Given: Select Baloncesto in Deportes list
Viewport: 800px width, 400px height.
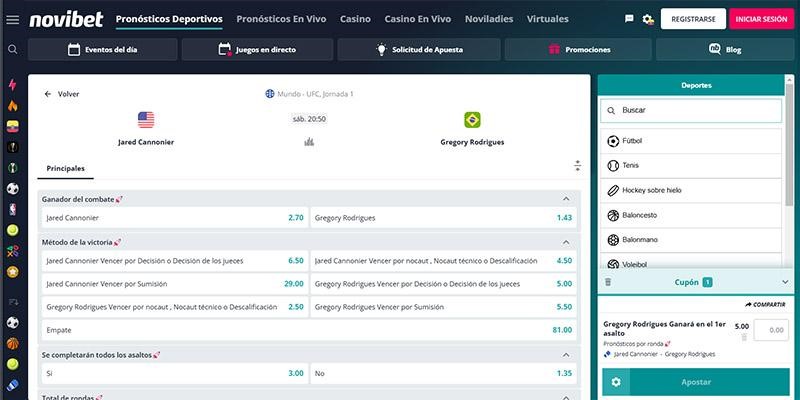Looking at the screenshot, I should coord(691,215).
